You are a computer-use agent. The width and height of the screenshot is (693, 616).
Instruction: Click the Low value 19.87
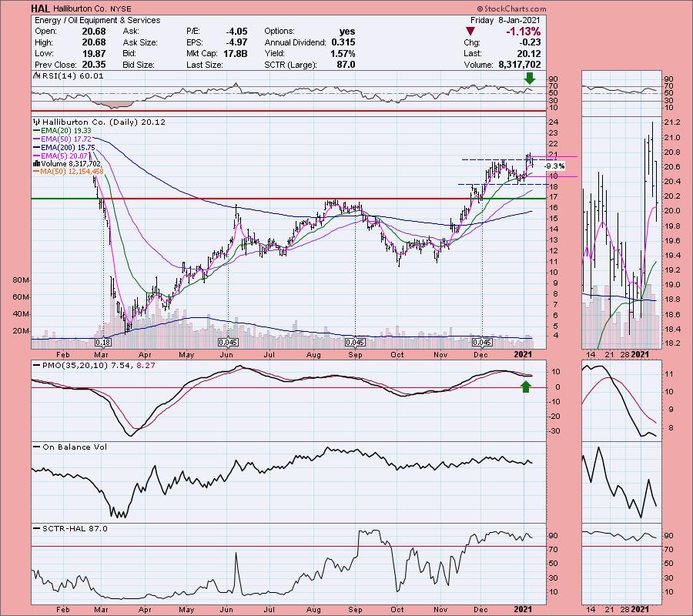click(x=94, y=53)
